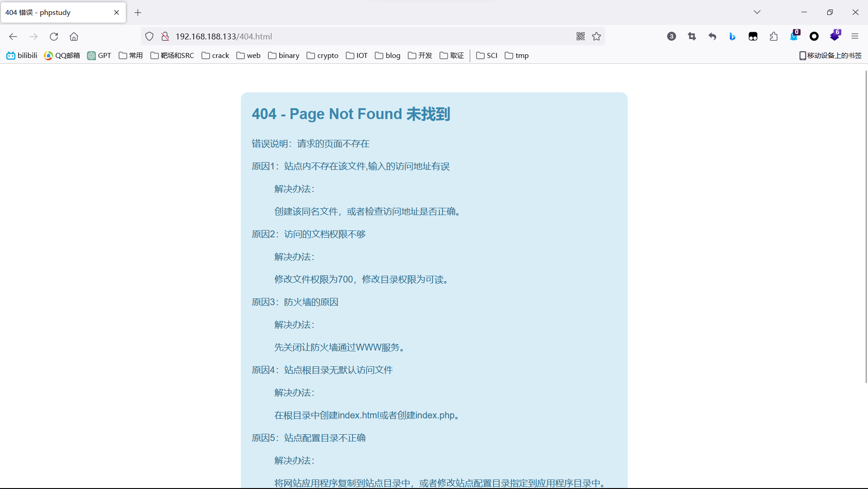Open the GPT bookmark

coord(99,56)
